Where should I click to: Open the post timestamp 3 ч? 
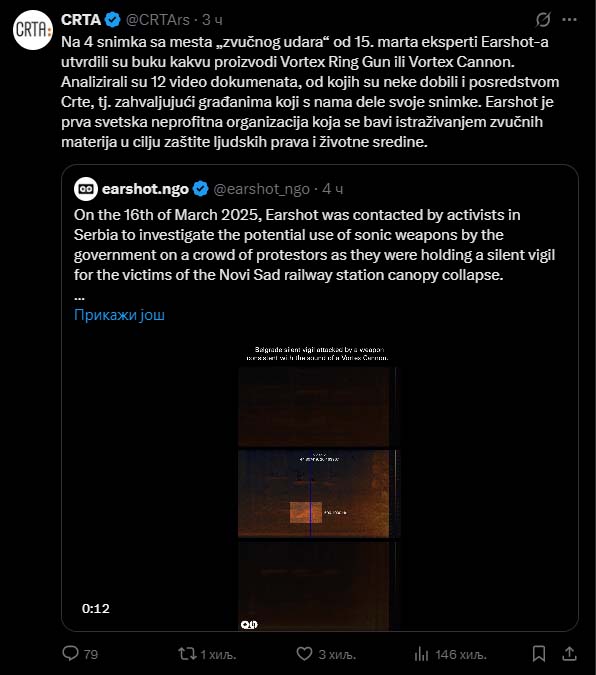point(213,20)
